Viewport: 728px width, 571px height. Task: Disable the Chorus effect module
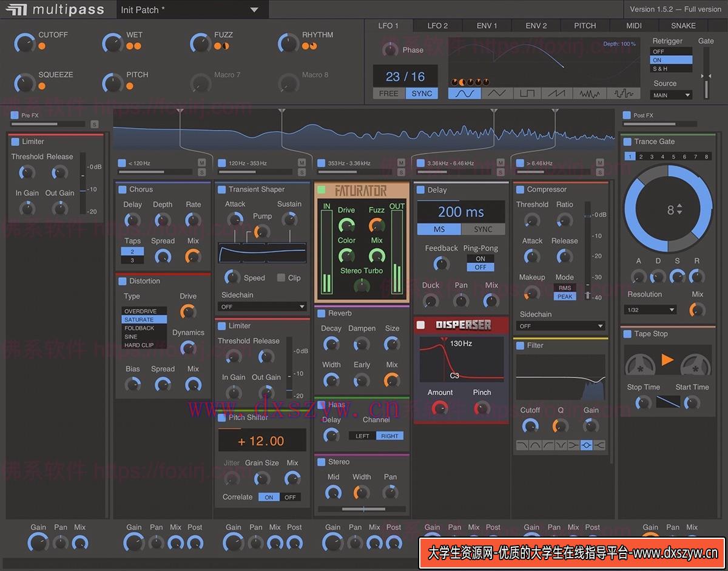[x=123, y=189]
